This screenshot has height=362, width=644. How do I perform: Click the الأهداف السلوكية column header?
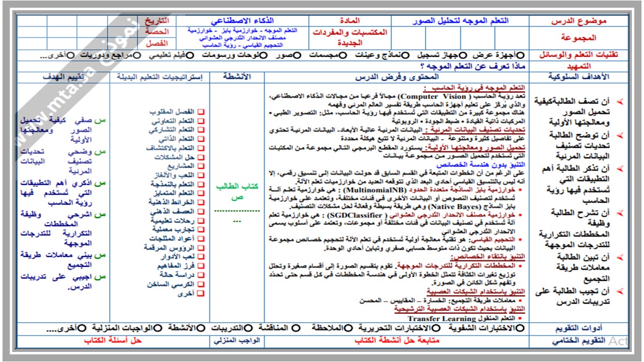pos(580,77)
